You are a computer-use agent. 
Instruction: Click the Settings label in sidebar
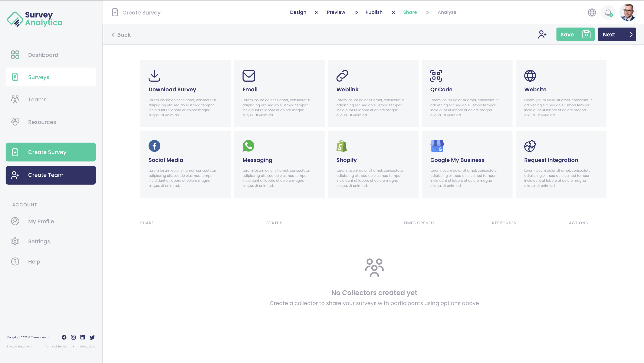click(x=39, y=242)
